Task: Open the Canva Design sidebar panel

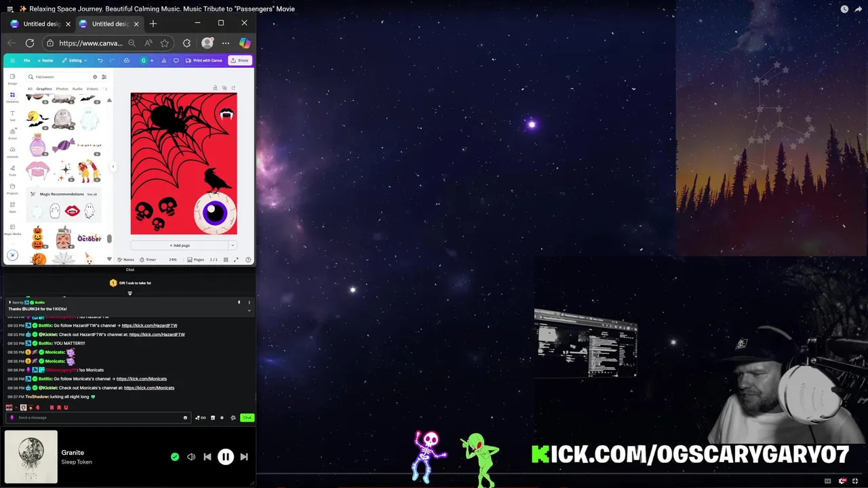Action: (12, 79)
